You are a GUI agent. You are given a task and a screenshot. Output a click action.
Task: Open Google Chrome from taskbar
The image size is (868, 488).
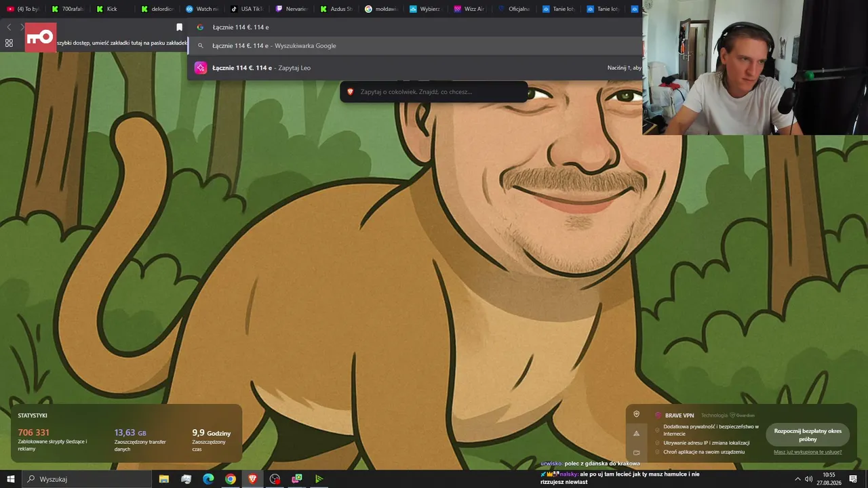click(x=231, y=479)
